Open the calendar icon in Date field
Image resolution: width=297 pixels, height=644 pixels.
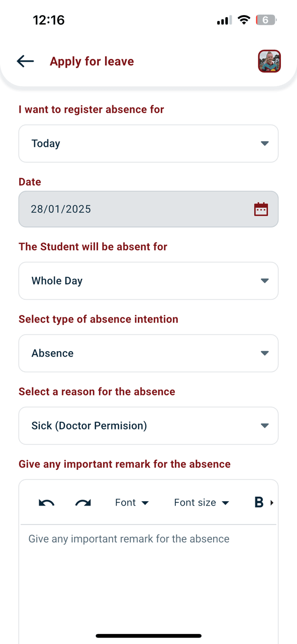tap(261, 209)
